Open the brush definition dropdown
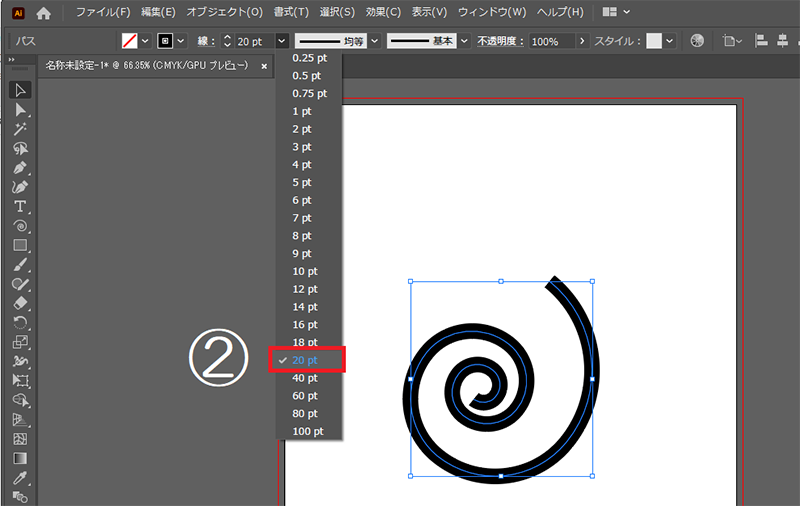Viewport: 800px width, 506px height. 464,41
